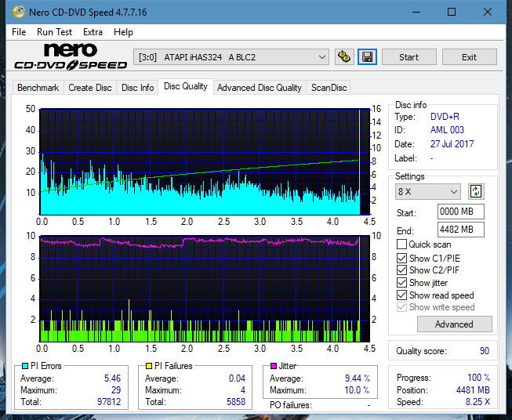Toggle Show read speed checkbox
The width and height of the screenshot is (512, 420).
[401, 295]
